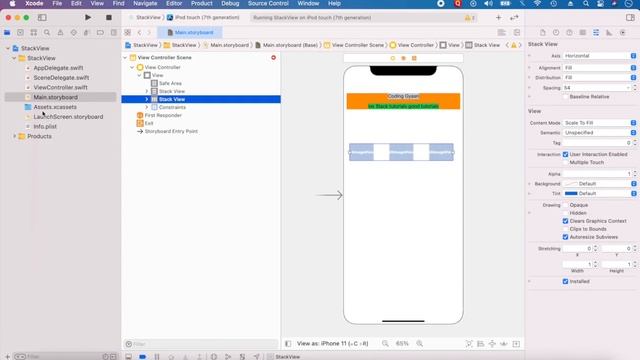
Task: Click the blue Tint color well
Action: point(571,193)
